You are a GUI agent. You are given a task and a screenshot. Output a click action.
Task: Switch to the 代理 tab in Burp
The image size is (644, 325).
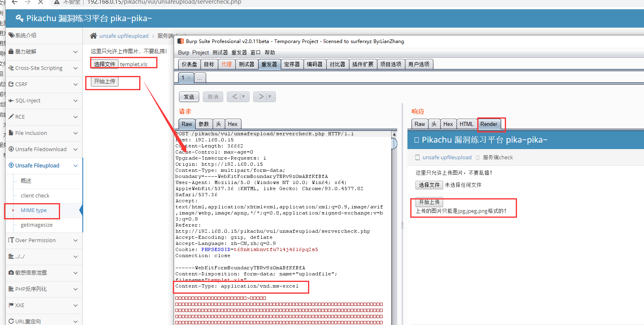coord(226,64)
